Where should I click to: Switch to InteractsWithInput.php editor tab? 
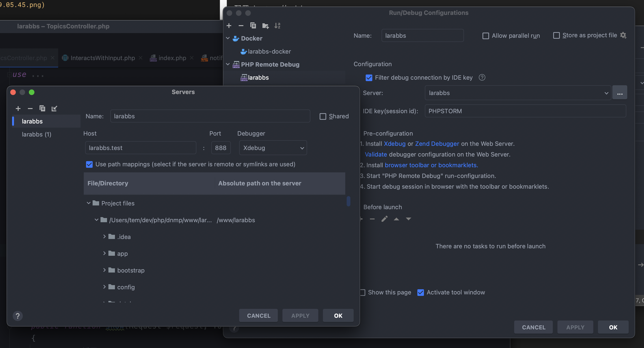[x=103, y=58]
